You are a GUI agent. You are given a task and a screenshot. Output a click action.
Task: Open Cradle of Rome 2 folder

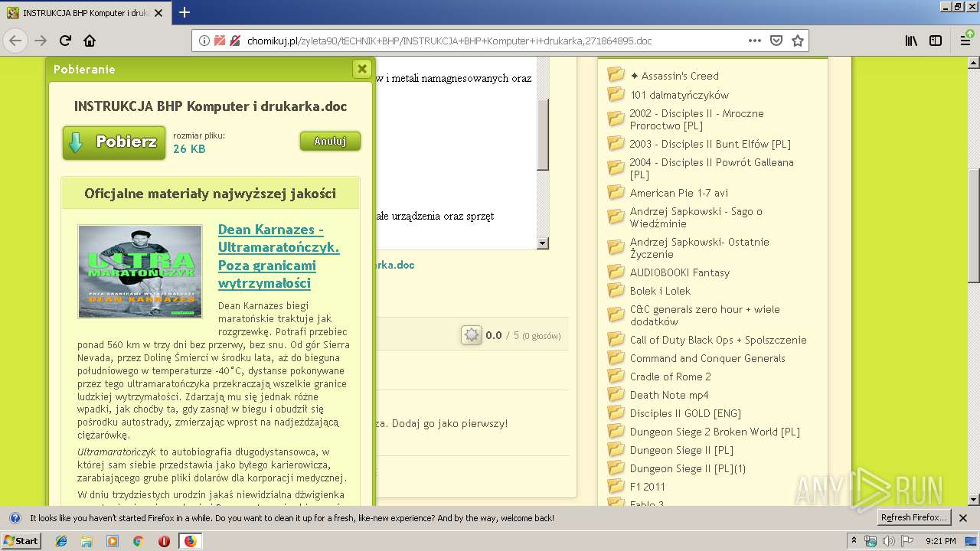click(x=671, y=377)
